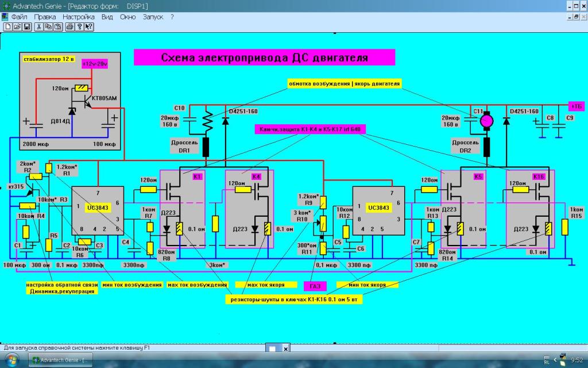
Task: Switch to Advantech Genie taskbar button
Action: (60, 361)
